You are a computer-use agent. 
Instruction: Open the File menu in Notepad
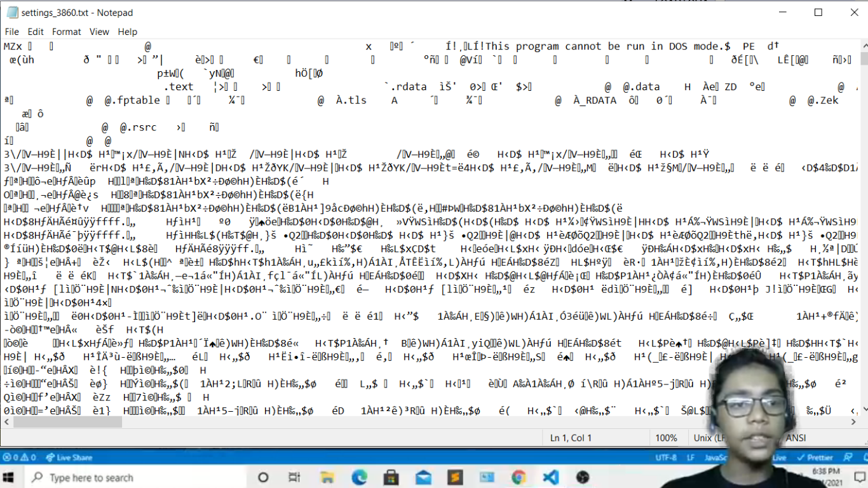pyautogui.click(x=11, y=32)
